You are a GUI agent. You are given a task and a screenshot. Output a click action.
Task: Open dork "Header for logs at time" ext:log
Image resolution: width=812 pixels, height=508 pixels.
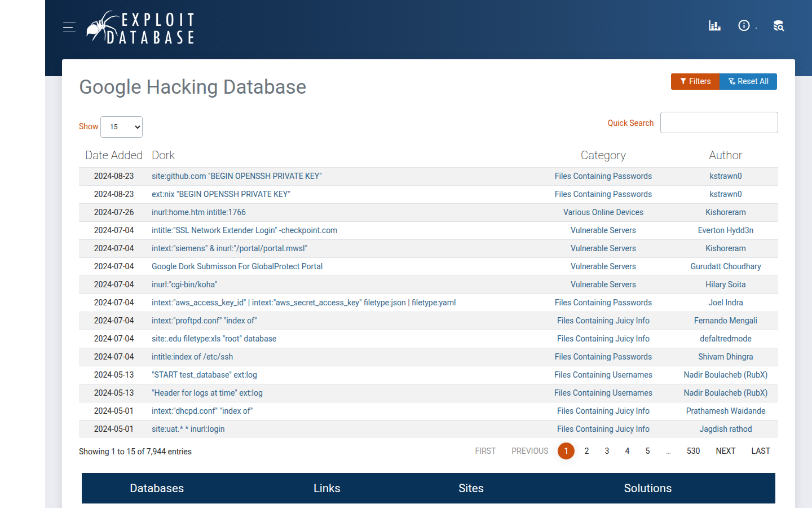pos(207,393)
